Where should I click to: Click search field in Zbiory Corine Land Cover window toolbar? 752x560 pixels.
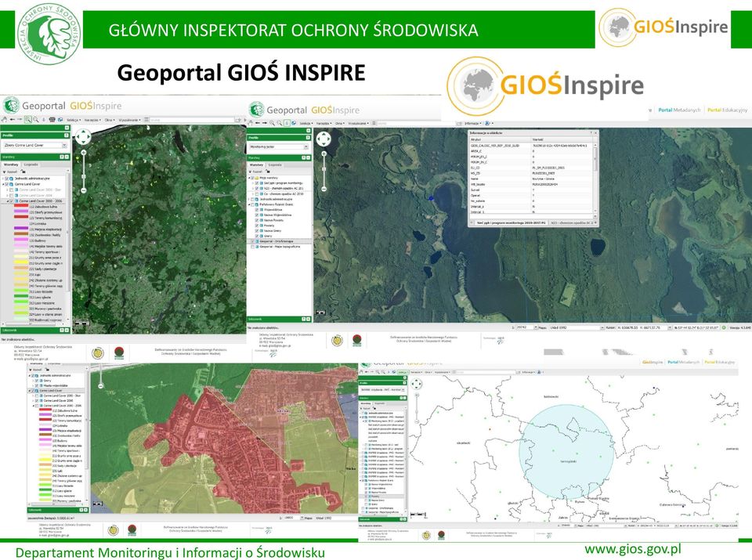tap(192, 120)
